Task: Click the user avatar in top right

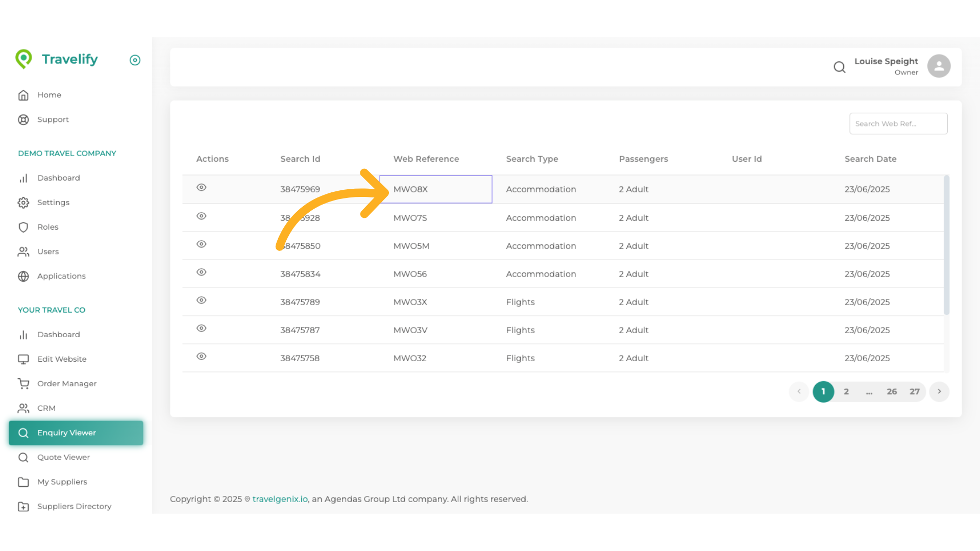Action: pos(939,65)
